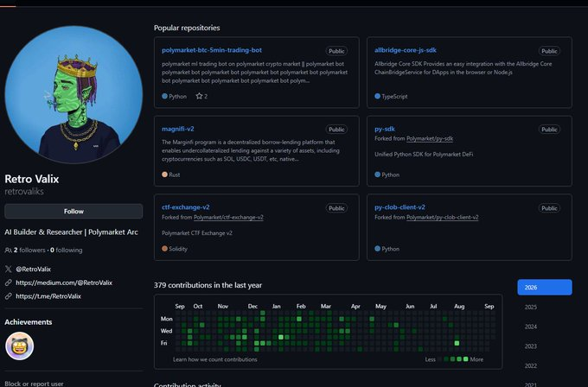Click the link icon beside the Medium URL

[x=9, y=282]
